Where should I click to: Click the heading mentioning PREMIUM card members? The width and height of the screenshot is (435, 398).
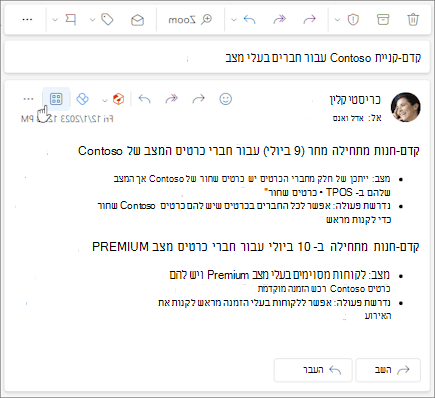tap(256, 247)
